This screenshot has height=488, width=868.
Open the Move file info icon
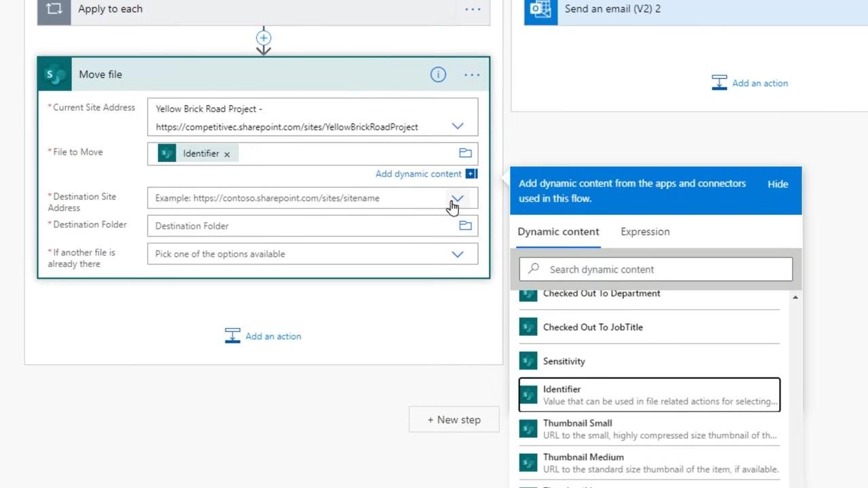(438, 75)
